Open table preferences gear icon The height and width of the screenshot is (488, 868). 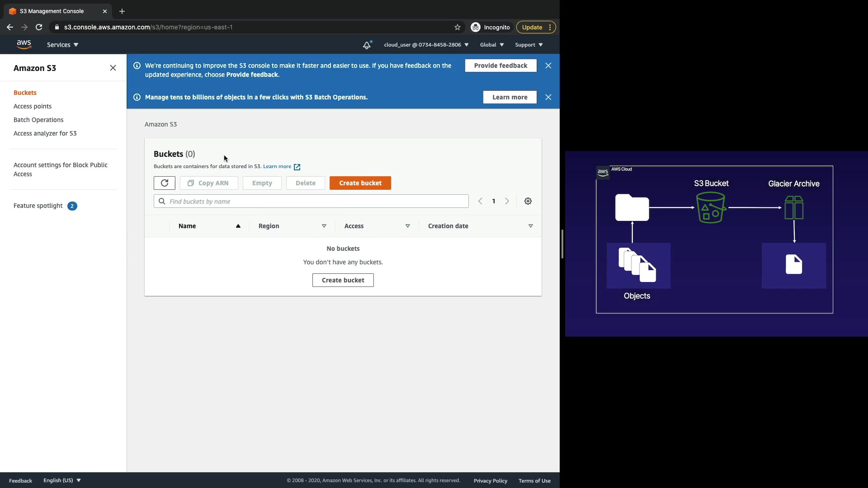coord(528,201)
